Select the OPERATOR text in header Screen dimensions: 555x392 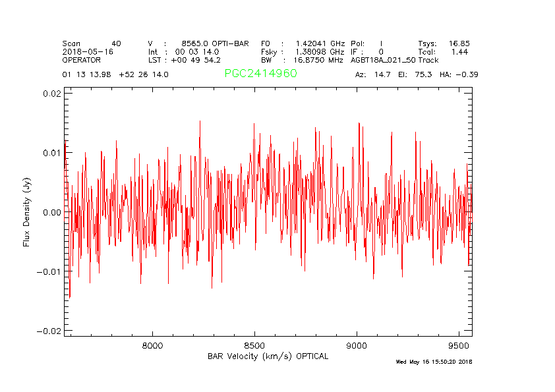click(82, 59)
